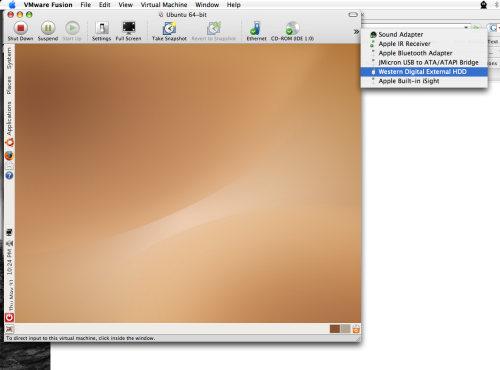Open Ubuntu Places menu in panel
This screenshot has height=370, width=500.
pyautogui.click(x=9, y=85)
